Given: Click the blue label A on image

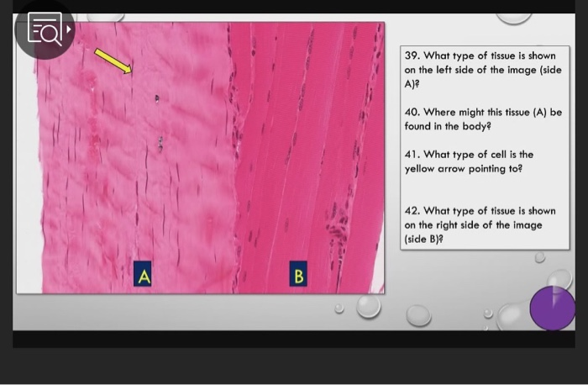Looking at the screenshot, I should click(143, 273).
